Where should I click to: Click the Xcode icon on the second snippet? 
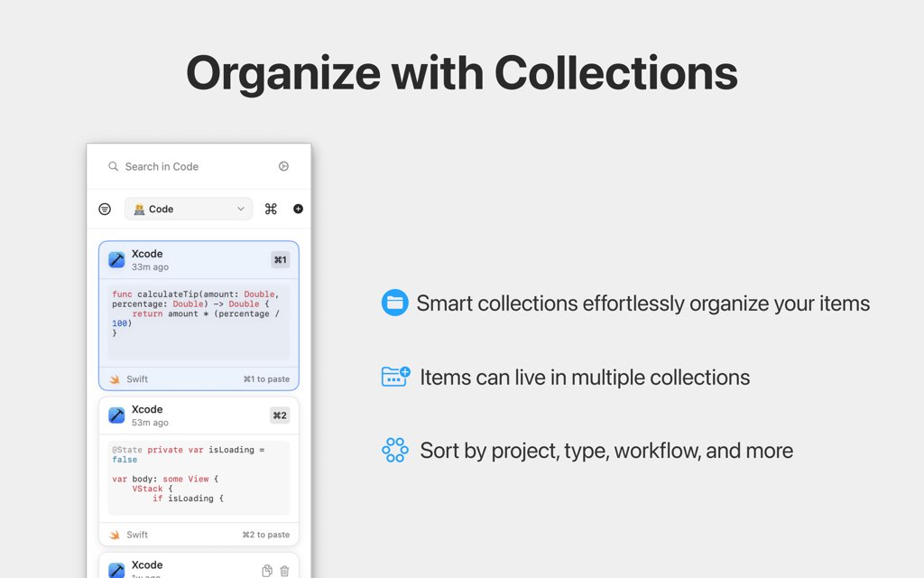pos(116,415)
